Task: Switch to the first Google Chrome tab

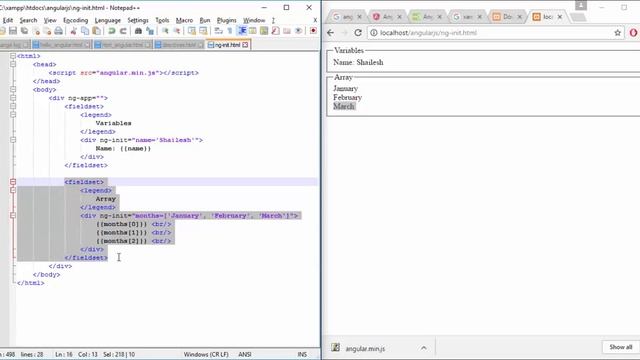Action: 347,17
